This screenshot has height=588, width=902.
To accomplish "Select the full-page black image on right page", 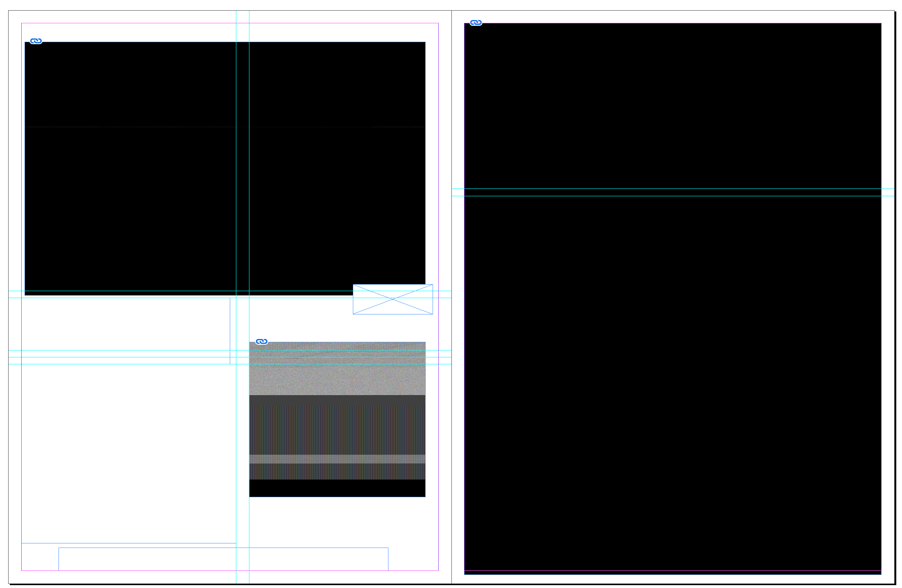I will [673, 299].
